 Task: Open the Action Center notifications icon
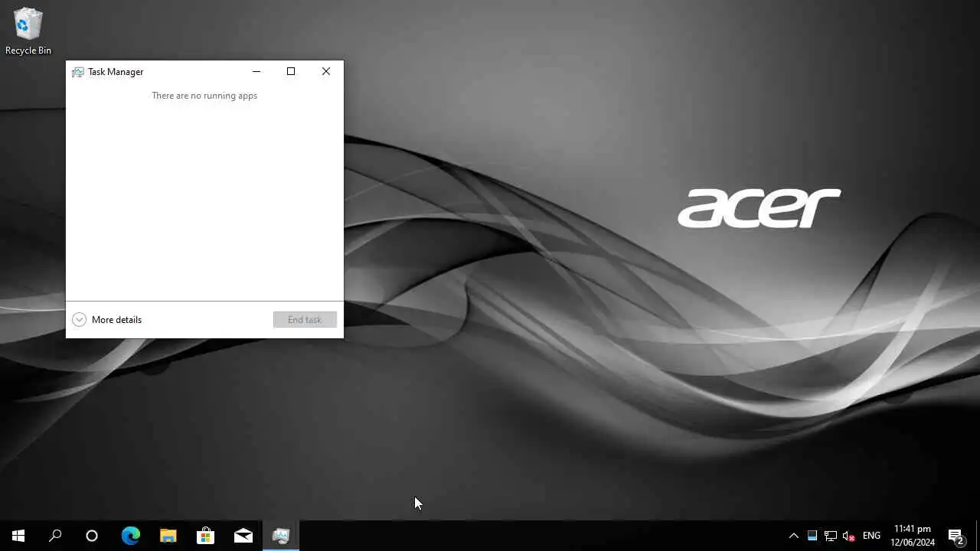pyautogui.click(x=955, y=536)
